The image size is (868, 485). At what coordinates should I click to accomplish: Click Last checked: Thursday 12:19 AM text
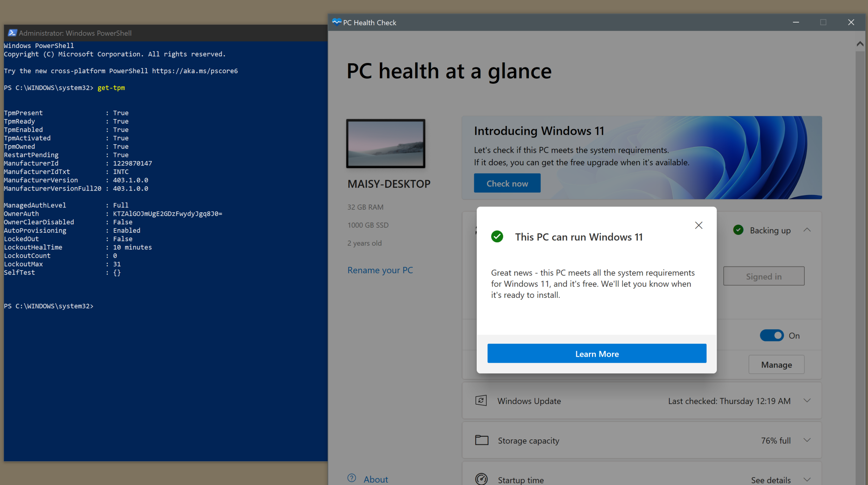pyautogui.click(x=729, y=401)
